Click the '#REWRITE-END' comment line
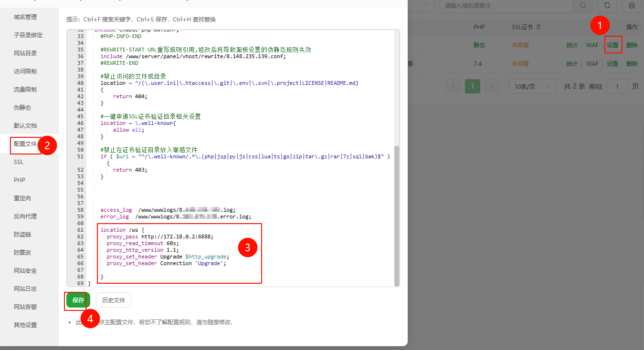 coord(119,63)
